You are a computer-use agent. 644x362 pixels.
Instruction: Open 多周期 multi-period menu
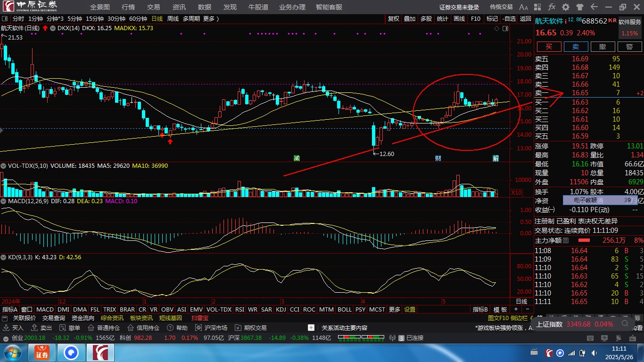pyautogui.click(x=191, y=19)
